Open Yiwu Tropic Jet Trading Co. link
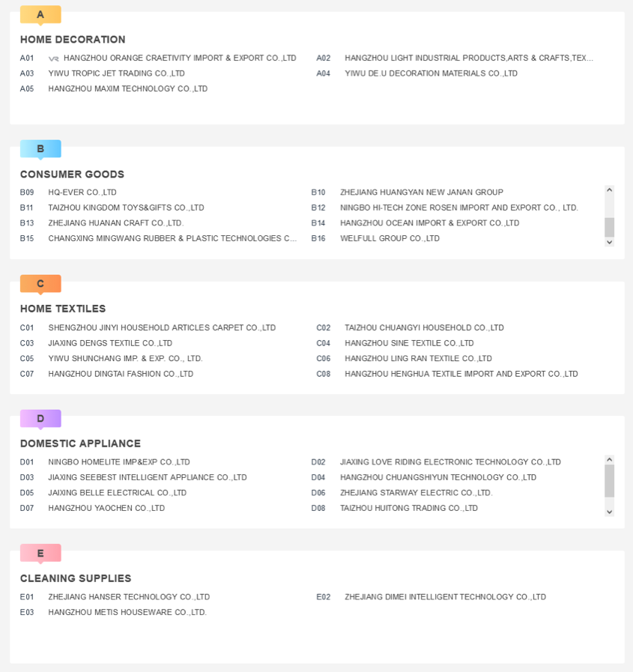 pyautogui.click(x=117, y=73)
